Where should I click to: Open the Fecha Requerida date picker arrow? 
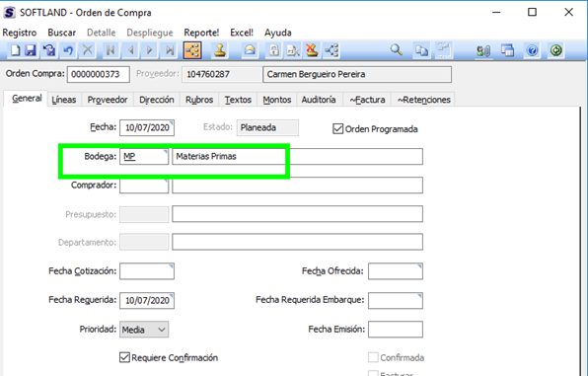(x=172, y=295)
